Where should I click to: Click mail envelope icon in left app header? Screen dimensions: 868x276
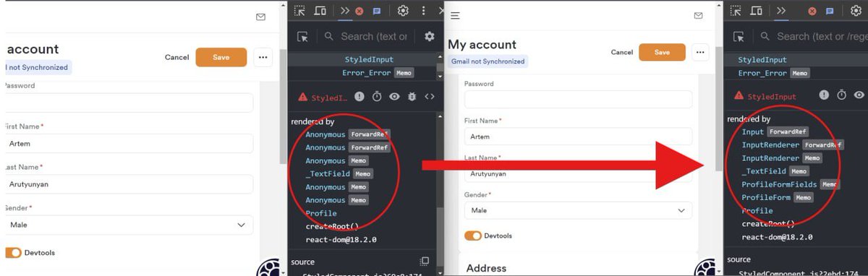[x=260, y=17]
